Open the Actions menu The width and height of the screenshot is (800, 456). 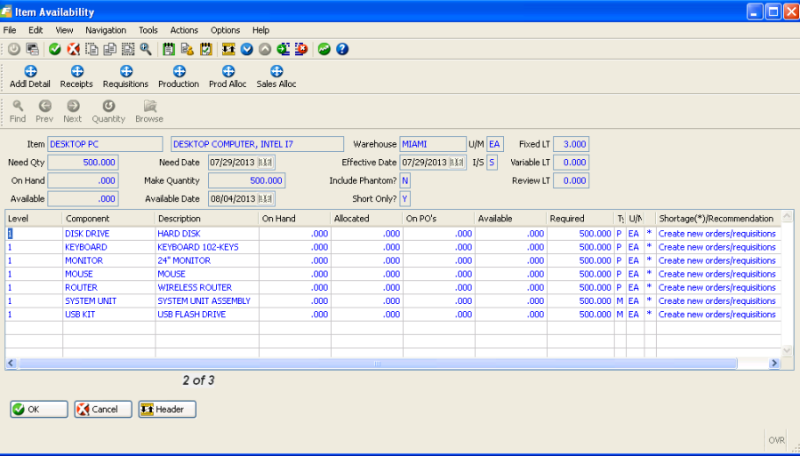coord(184,30)
